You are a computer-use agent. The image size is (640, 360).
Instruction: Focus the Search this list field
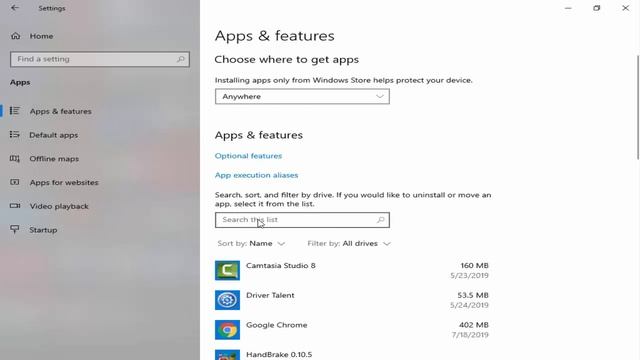pyautogui.click(x=302, y=220)
